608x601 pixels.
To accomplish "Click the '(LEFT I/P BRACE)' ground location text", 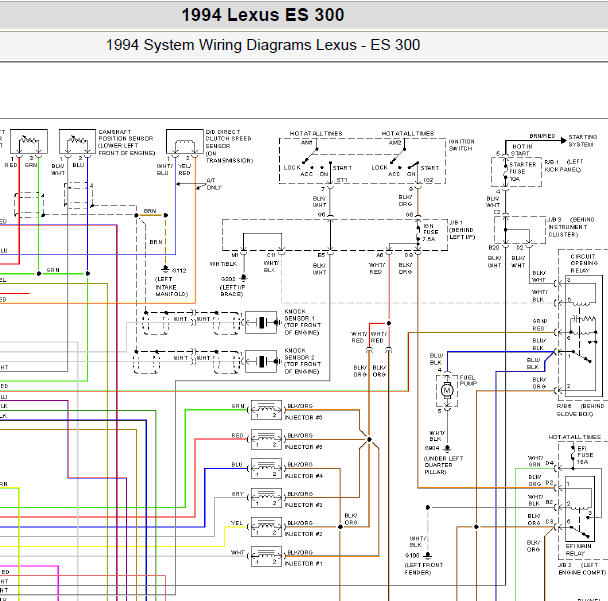I will pos(232,291).
